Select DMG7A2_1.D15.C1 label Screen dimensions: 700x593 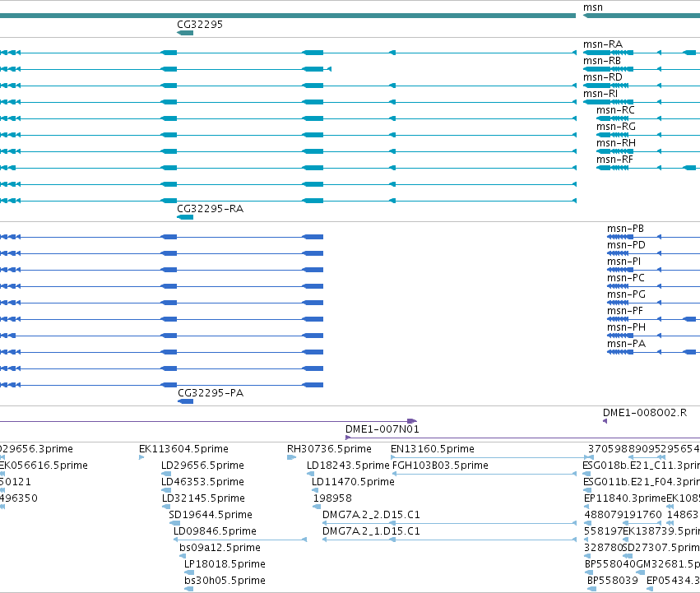coord(371,531)
